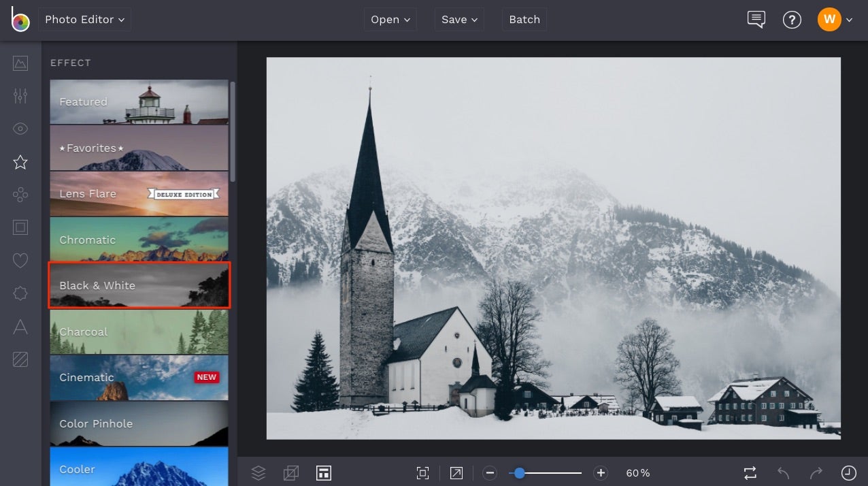Viewport: 868px width, 486px height.
Task: Select the Black & White effect category
Action: pyautogui.click(x=139, y=285)
